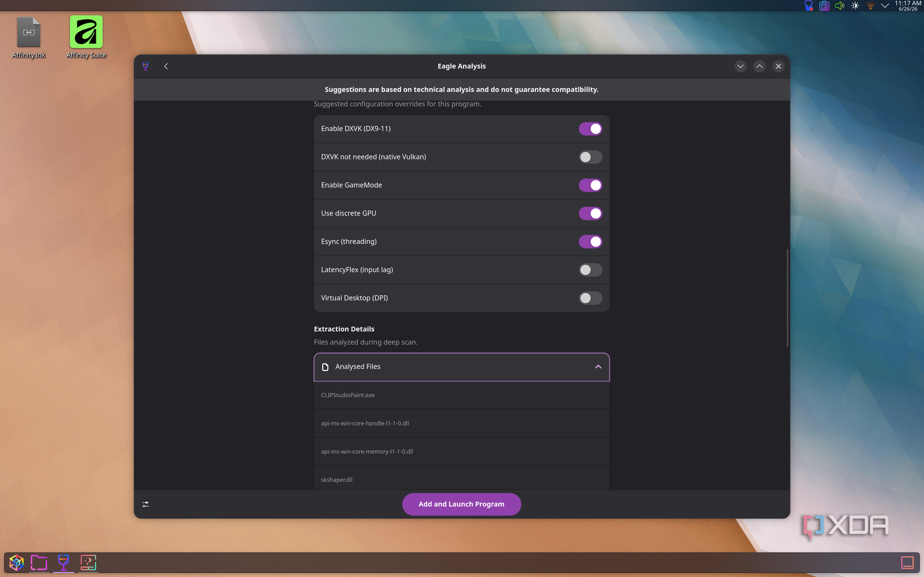Select the skshaper.dll file row
This screenshot has height=577, width=924.
tap(461, 479)
